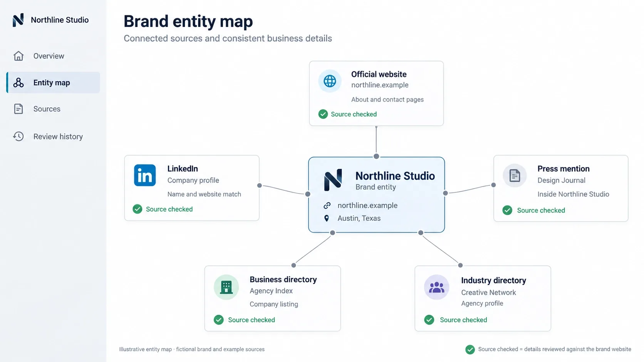Click the green check on Press mention card
Image resolution: width=644 pixels, height=362 pixels.
[507, 210]
